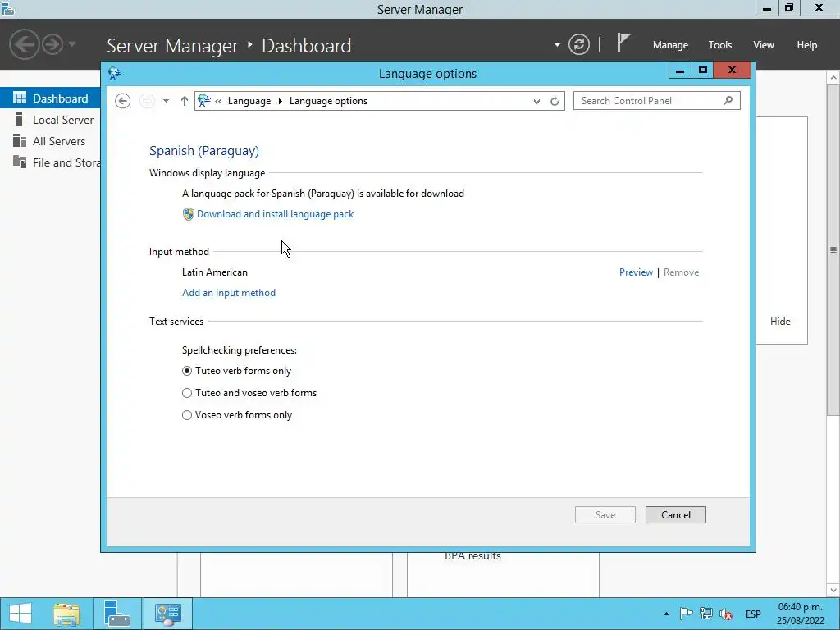Screen dimensions: 840x630
Task: Cancel the language options changes
Action: [x=676, y=515]
